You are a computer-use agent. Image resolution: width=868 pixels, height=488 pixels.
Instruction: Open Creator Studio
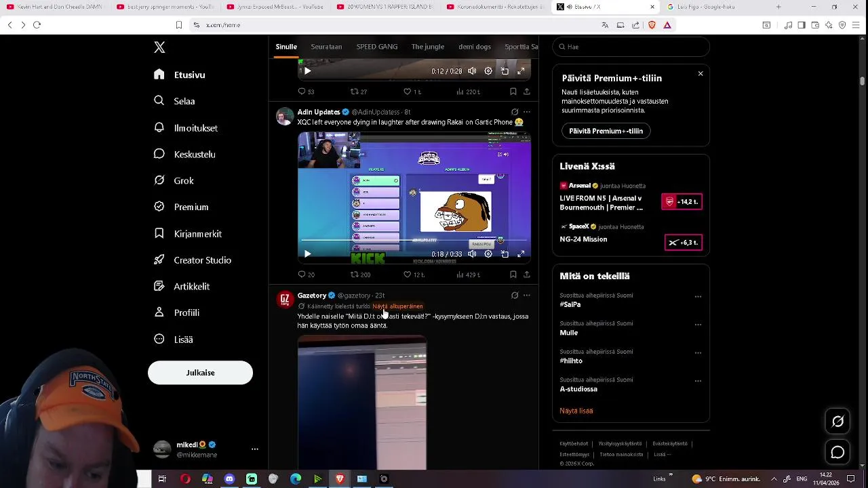coord(193,260)
